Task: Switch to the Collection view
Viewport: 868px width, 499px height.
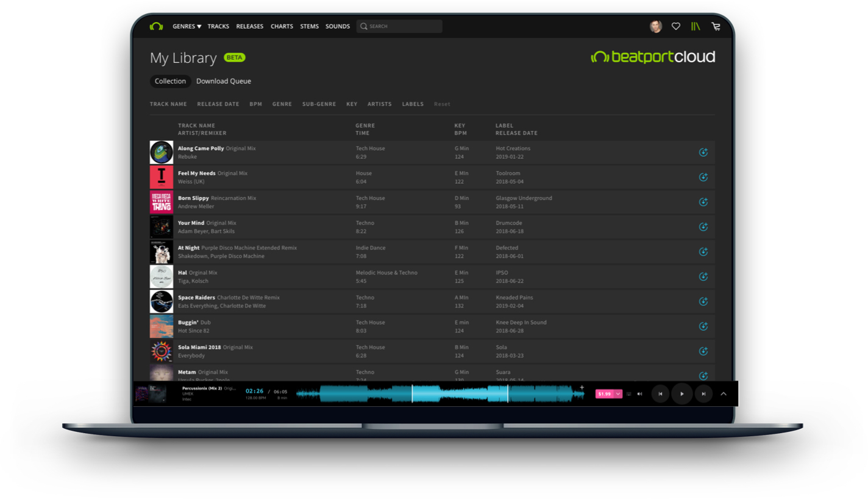Action: [170, 81]
